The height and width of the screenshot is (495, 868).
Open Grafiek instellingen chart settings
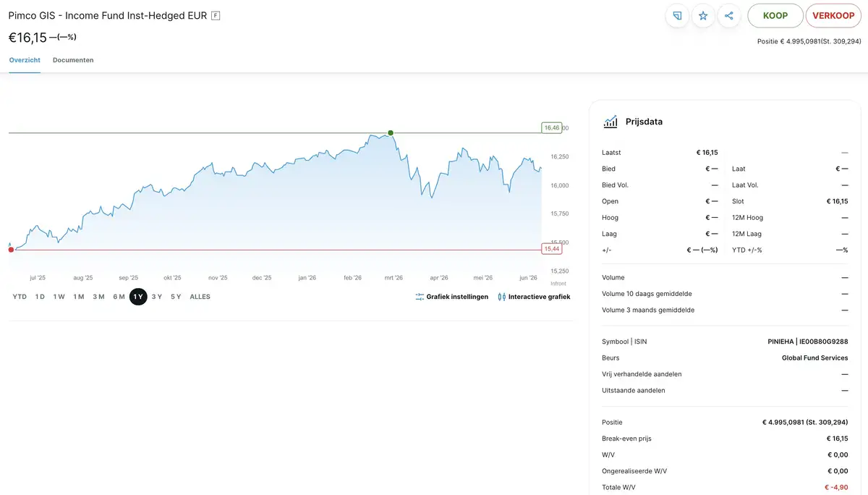(x=452, y=297)
